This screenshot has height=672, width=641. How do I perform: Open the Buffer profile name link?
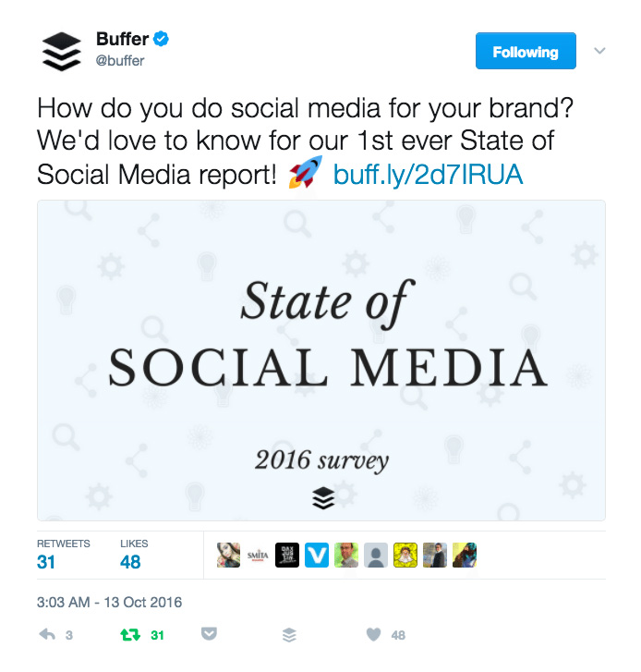tap(122, 40)
